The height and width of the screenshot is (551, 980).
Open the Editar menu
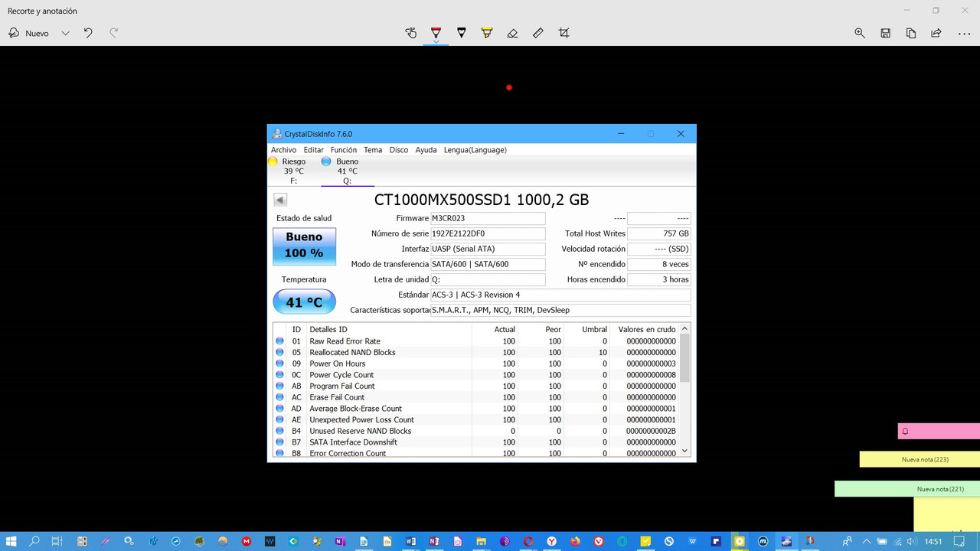click(x=313, y=150)
